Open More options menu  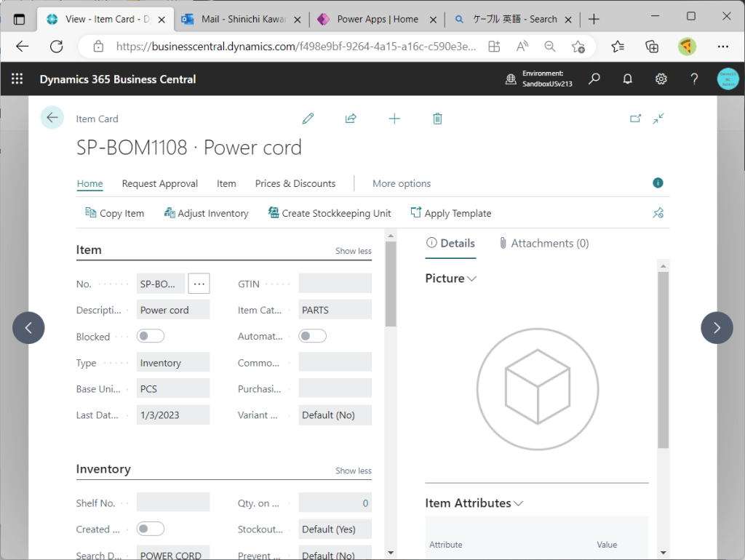pos(402,184)
